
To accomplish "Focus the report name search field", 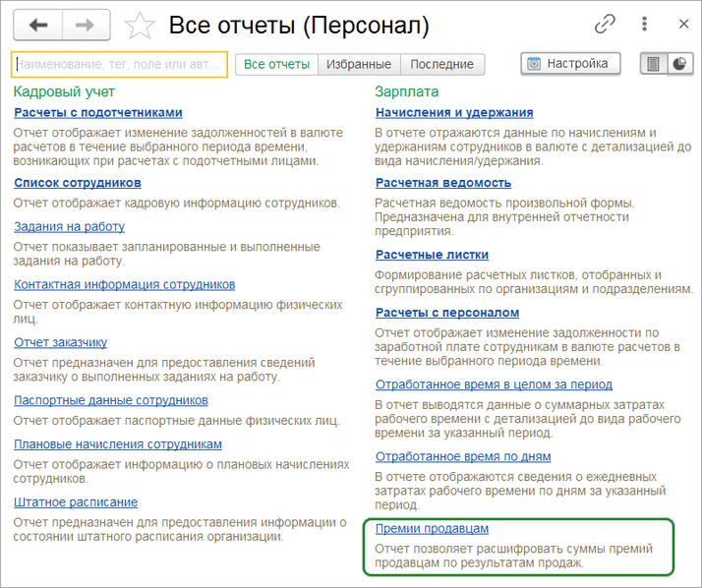I will tap(119, 65).
